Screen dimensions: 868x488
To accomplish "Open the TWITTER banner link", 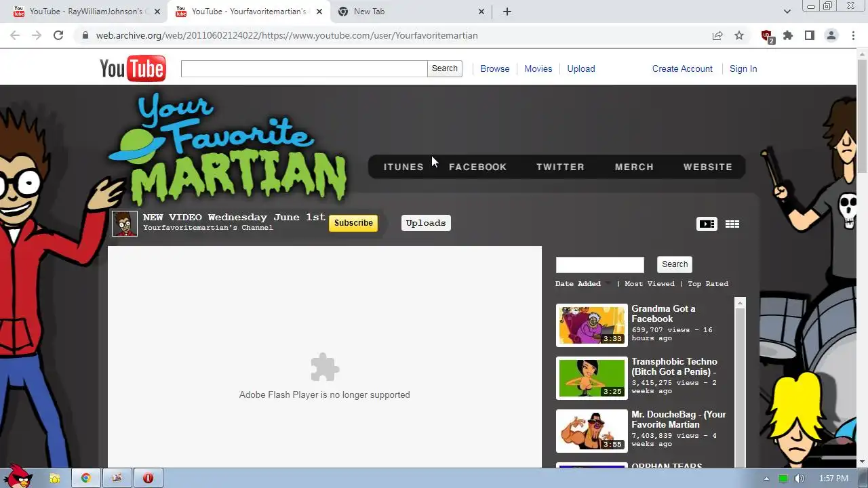I will pyautogui.click(x=560, y=167).
